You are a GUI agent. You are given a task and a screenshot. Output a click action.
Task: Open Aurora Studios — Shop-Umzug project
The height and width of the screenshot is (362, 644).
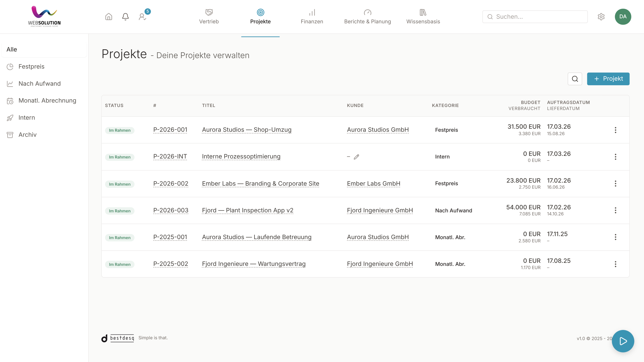tap(247, 130)
